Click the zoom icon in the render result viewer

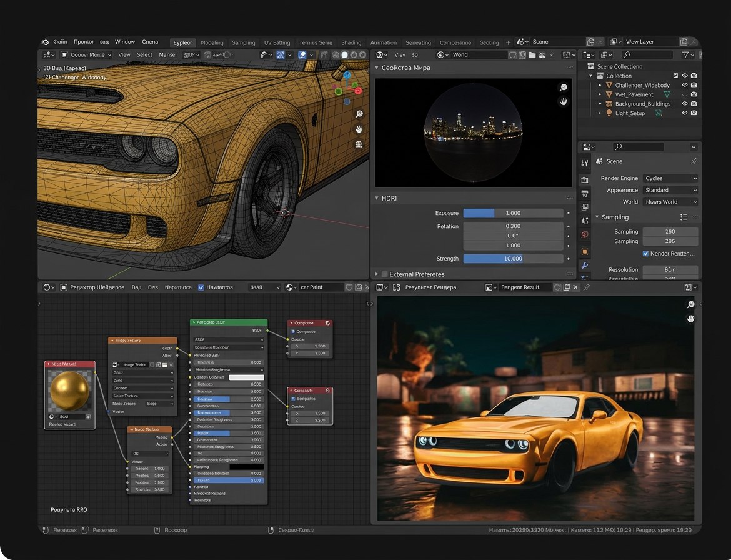(690, 304)
